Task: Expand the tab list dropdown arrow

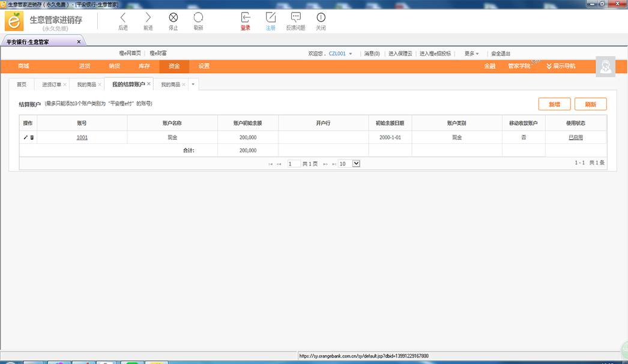Action: pos(193,84)
